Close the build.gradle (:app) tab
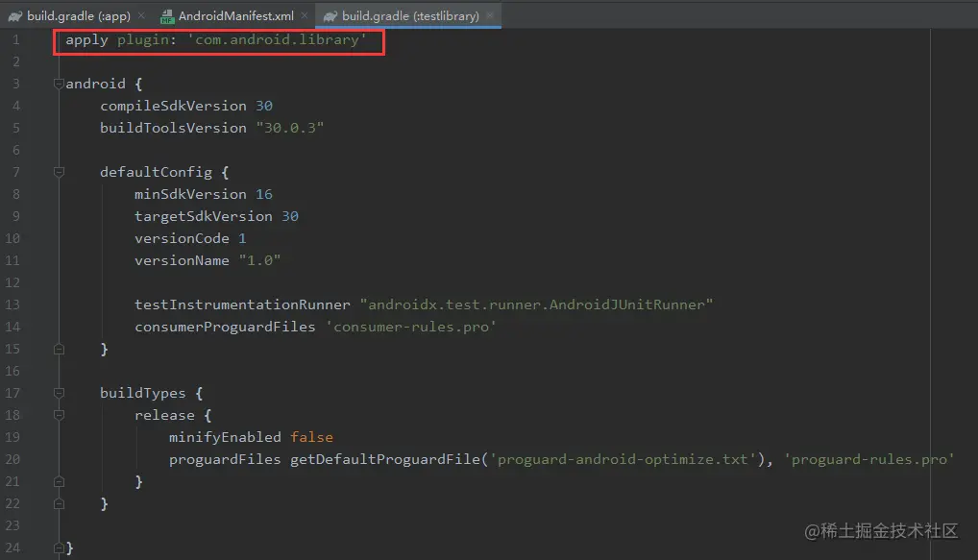This screenshot has width=978, height=560. click(x=141, y=15)
